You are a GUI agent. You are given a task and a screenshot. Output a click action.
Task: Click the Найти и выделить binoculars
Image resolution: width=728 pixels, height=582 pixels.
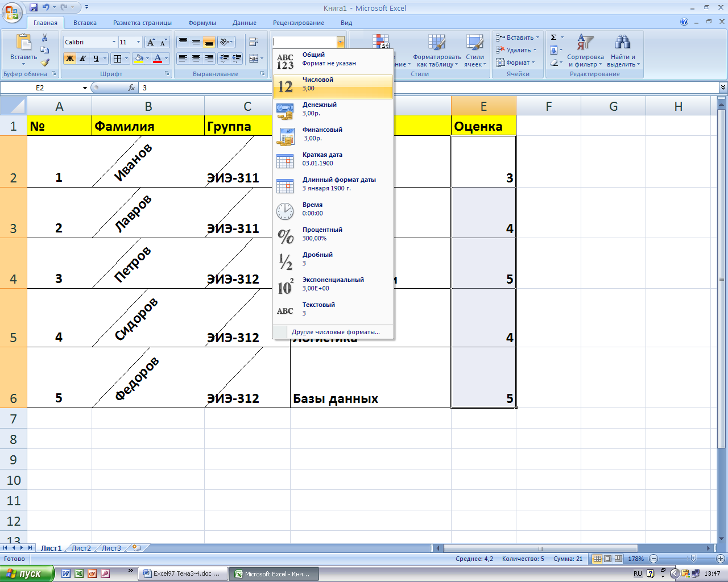pos(623,51)
